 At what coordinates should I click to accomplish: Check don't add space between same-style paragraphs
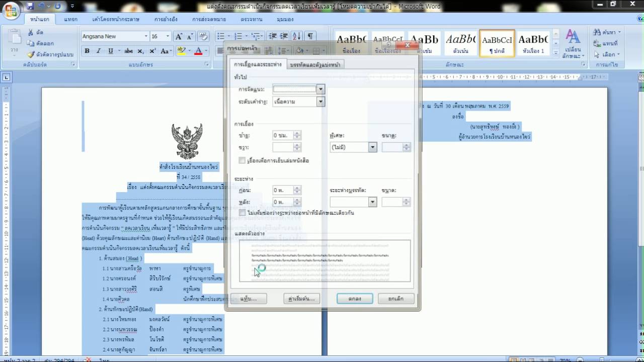click(243, 213)
